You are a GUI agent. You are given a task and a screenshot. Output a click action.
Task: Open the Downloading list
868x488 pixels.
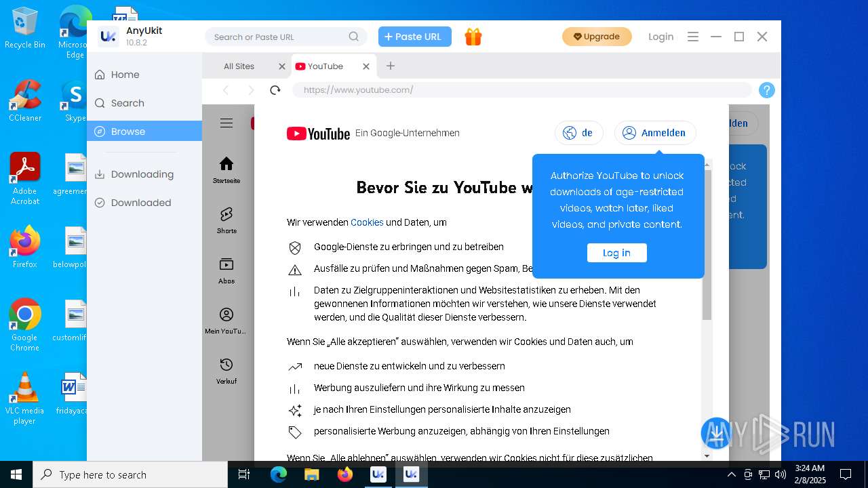click(x=144, y=174)
